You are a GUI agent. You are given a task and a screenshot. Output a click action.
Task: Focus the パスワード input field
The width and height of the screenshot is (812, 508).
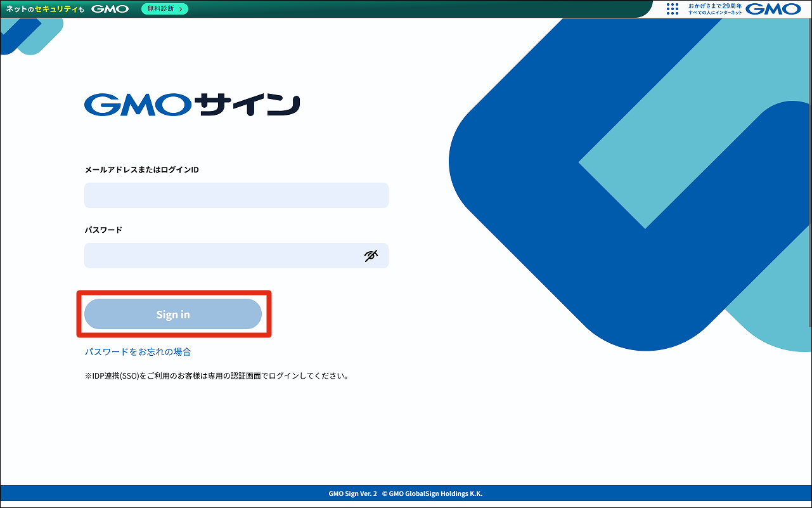pos(222,256)
